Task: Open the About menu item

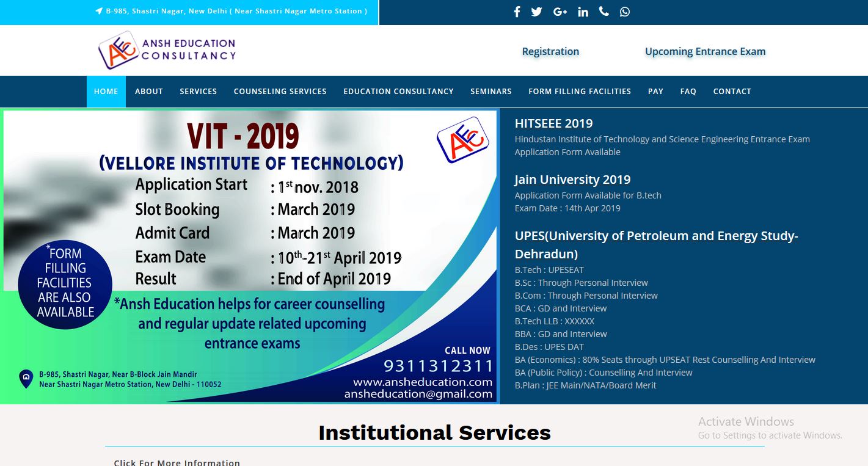Action: click(x=148, y=92)
